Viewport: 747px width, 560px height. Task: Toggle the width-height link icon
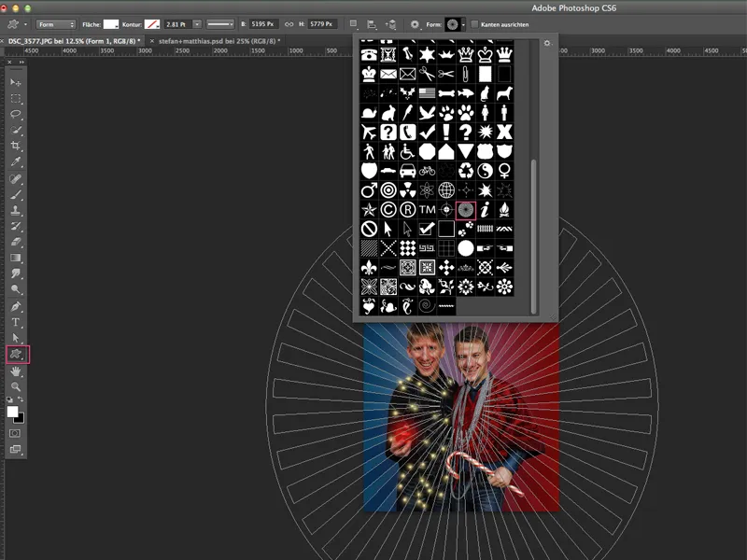[x=289, y=24]
